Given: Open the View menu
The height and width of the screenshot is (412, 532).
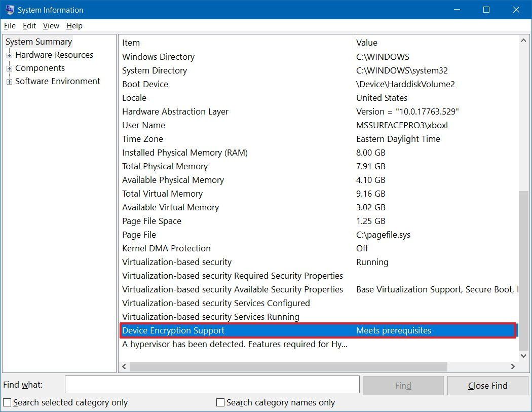Looking at the screenshot, I should tap(51, 26).
